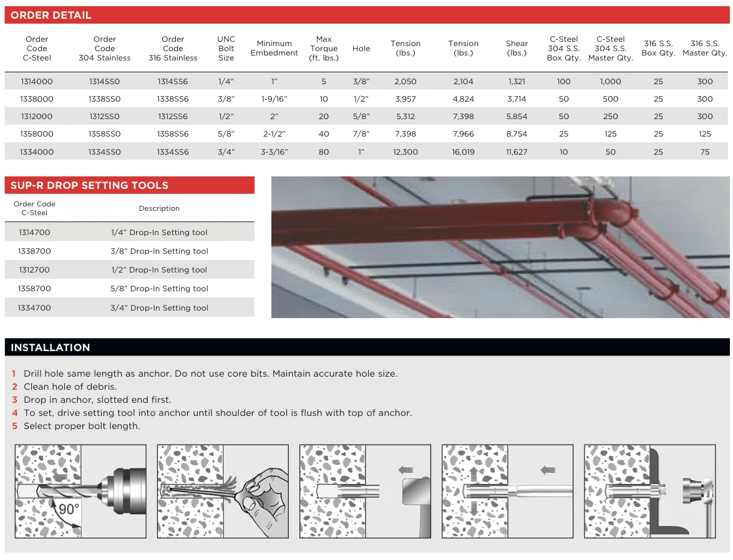Select 316 stainless code 1314SS6
This screenshot has height=560, width=733.
point(173,81)
